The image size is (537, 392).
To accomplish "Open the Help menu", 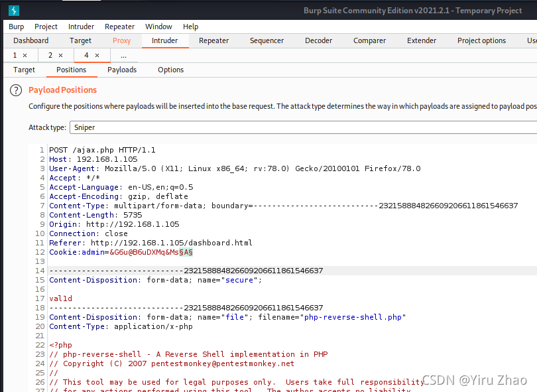I will (x=190, y=27).
